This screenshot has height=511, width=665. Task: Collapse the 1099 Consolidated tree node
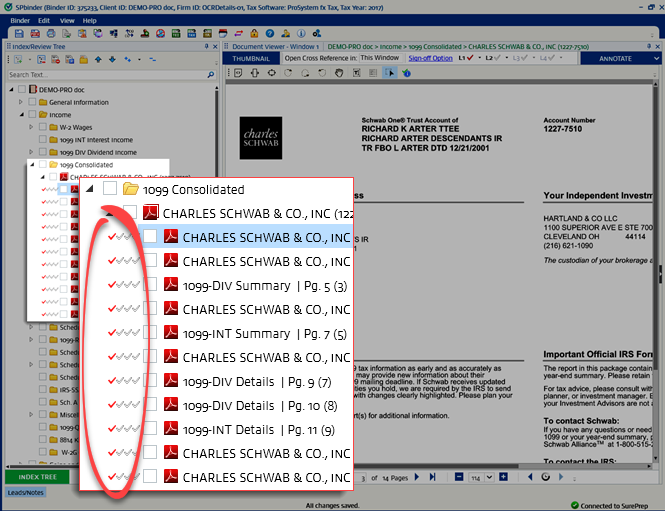point(90,189)
